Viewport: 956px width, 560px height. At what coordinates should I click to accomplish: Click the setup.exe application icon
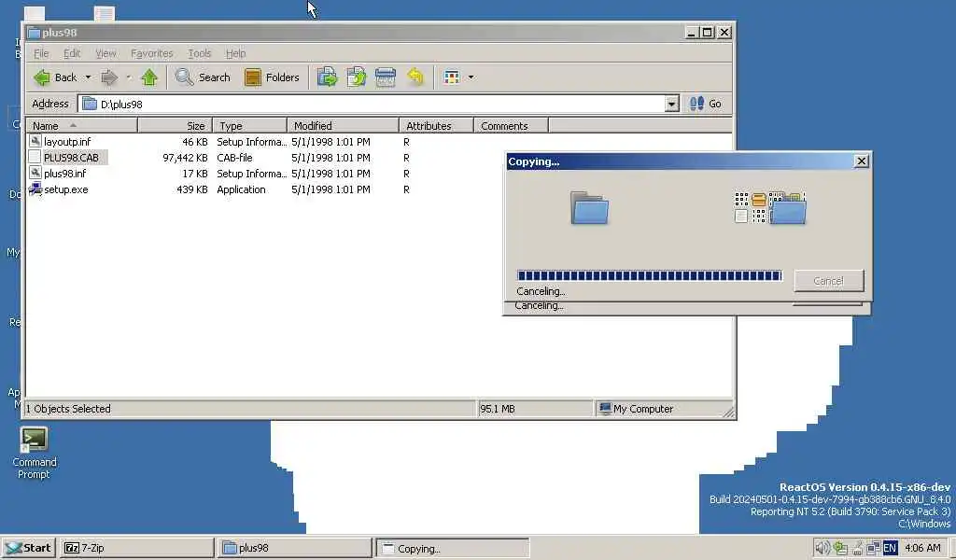tap(35, 189)
